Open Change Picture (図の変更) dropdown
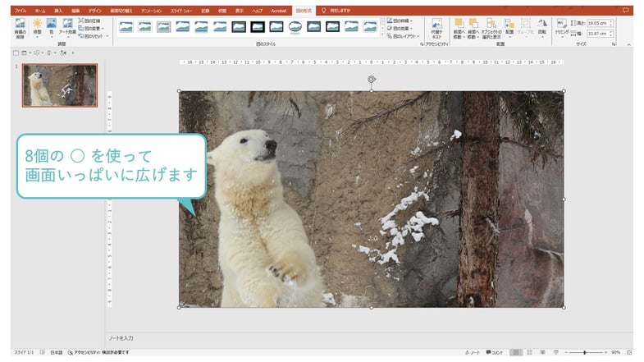The height and width of the screenshot is (362, 644). coord(91,29)
